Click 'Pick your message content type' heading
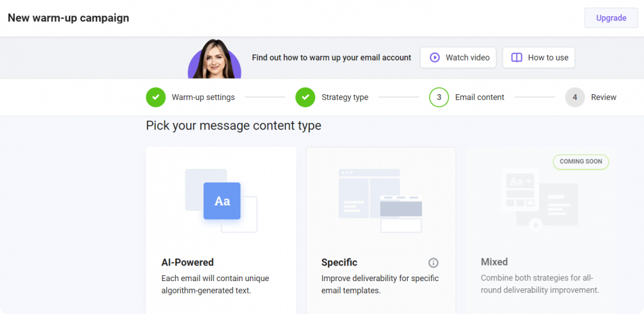The height and width of the screenshot is (314, 644). (234, 125)
